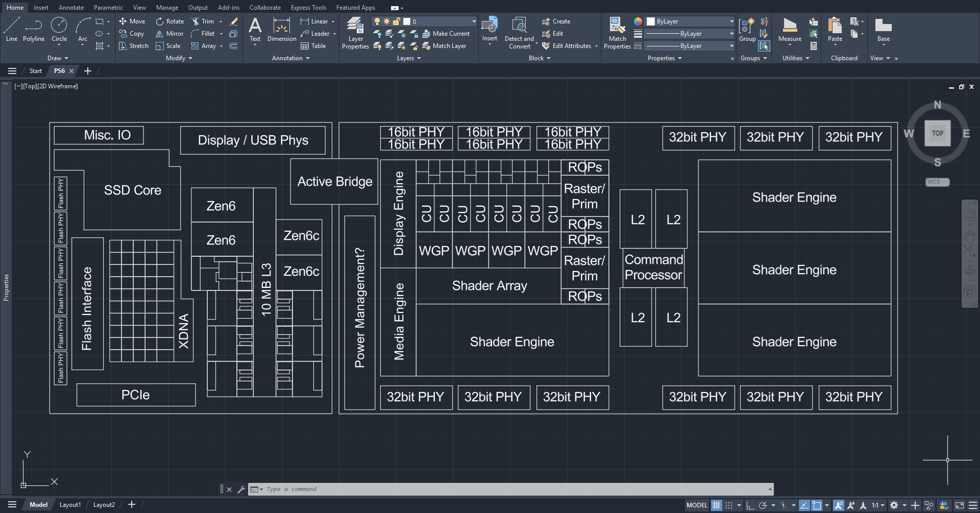The height and width of the screenshot is (513, 980).
Task: Click the Match Properties tool
Action: (x=617, y=33)
